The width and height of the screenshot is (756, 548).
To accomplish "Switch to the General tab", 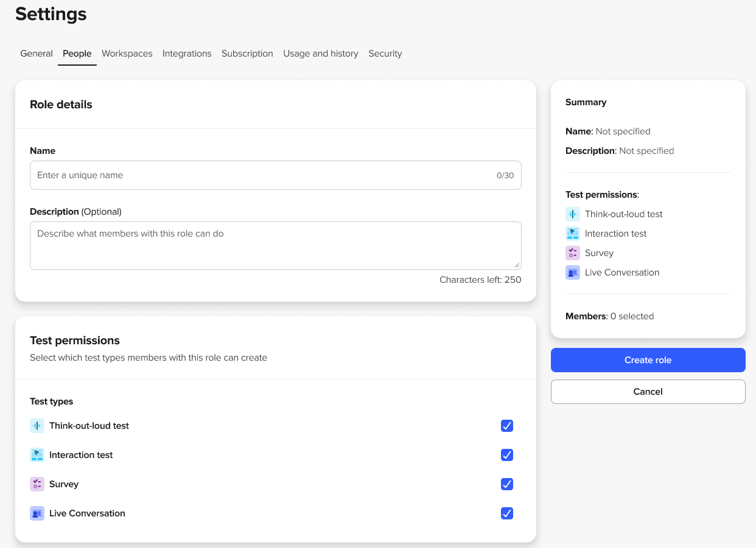I will tap(37, 54).
